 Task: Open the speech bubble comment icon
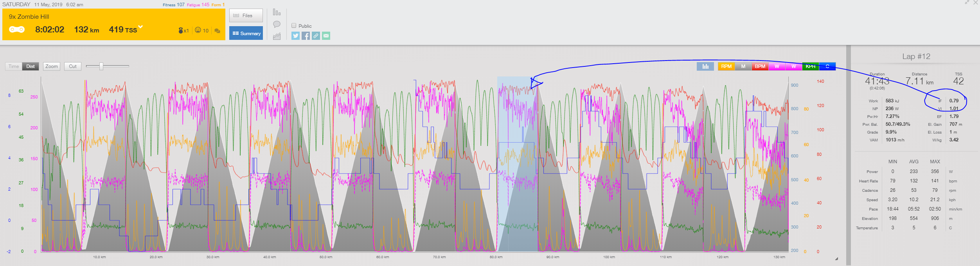coord(277,24)
